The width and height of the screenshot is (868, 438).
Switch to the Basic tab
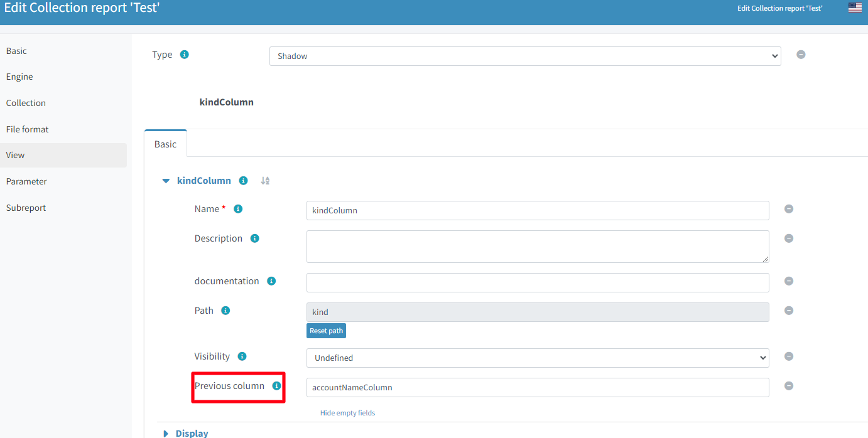coord(165,144)
